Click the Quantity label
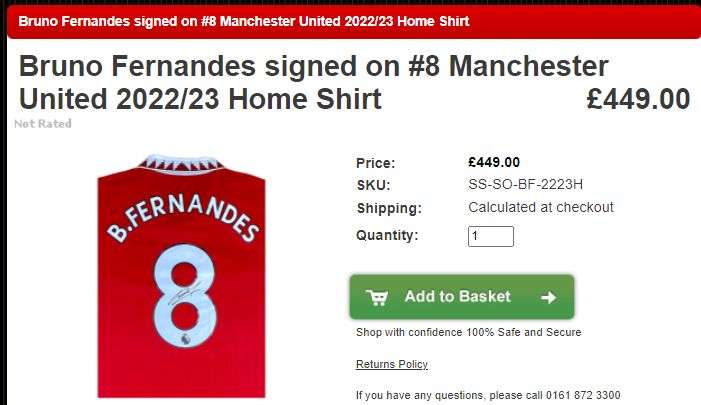 (x=387, y=235)
